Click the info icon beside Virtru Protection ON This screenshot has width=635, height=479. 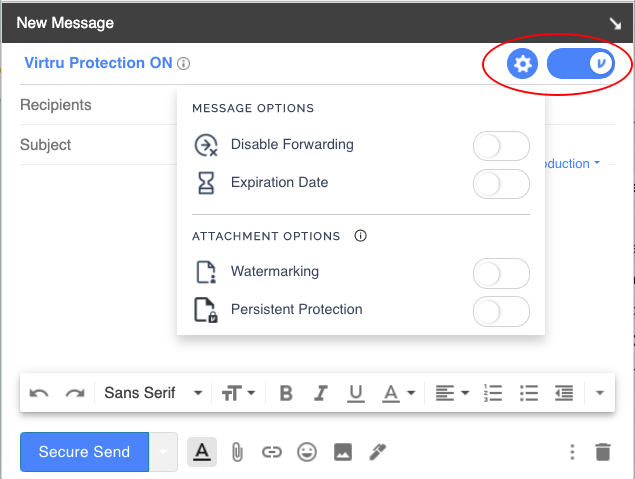click(x=183, y=64)
